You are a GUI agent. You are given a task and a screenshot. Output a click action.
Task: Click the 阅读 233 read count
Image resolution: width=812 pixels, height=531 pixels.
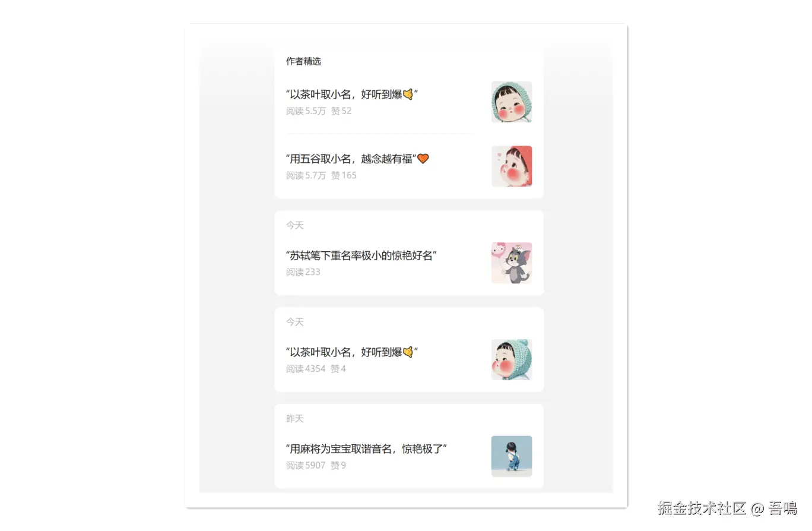pos(303,272)
